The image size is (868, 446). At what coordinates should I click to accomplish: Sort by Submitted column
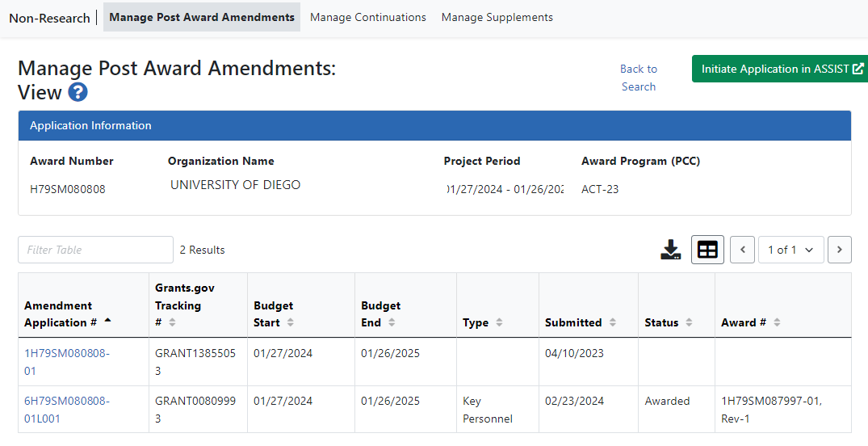click(612, 322)
